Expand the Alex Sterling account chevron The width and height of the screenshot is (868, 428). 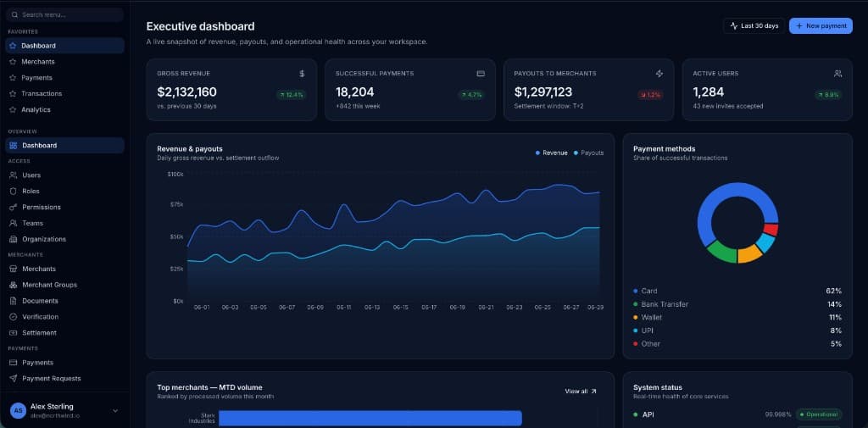(x=115, y=411)
